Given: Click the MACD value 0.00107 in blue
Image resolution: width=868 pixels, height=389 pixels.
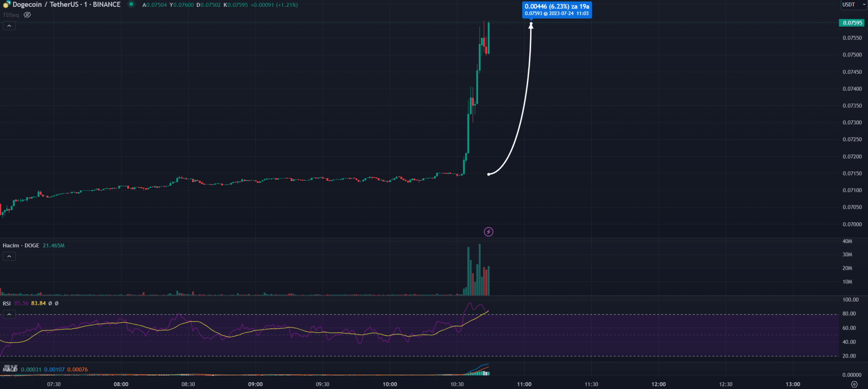Looking at the screenshot, I should [x=54, y=369].
